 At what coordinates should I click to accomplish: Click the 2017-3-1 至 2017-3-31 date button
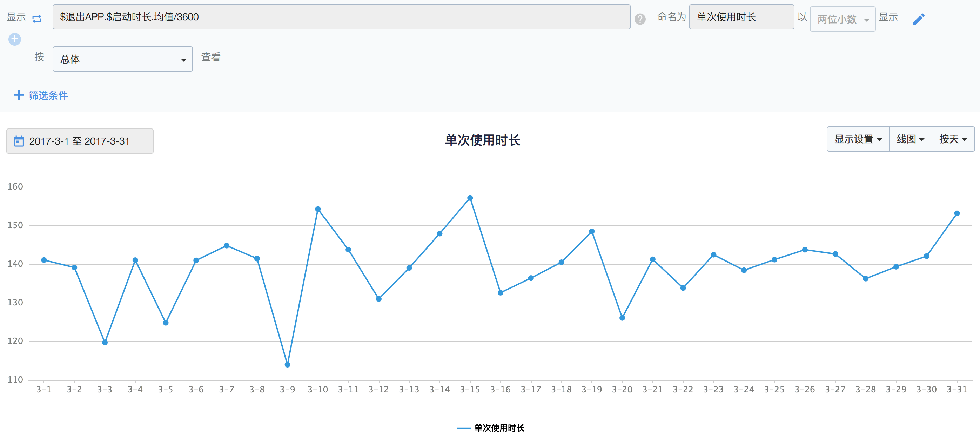tap(80, 141)
